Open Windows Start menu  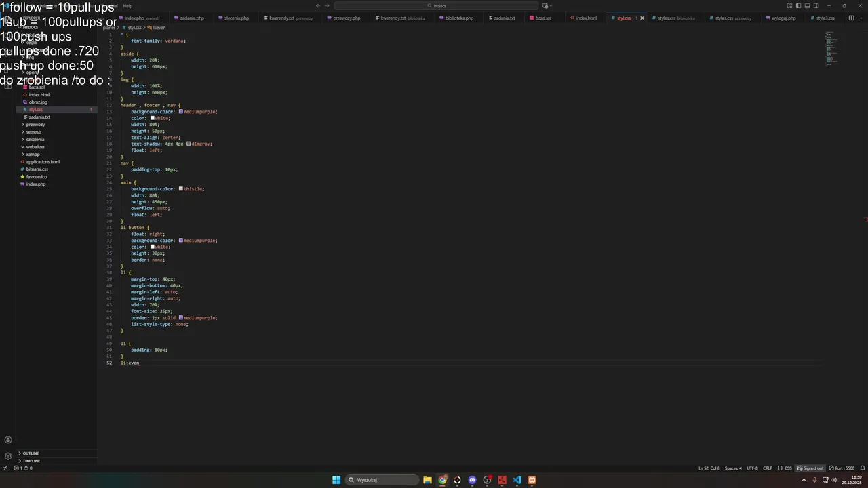pos(336,480)
